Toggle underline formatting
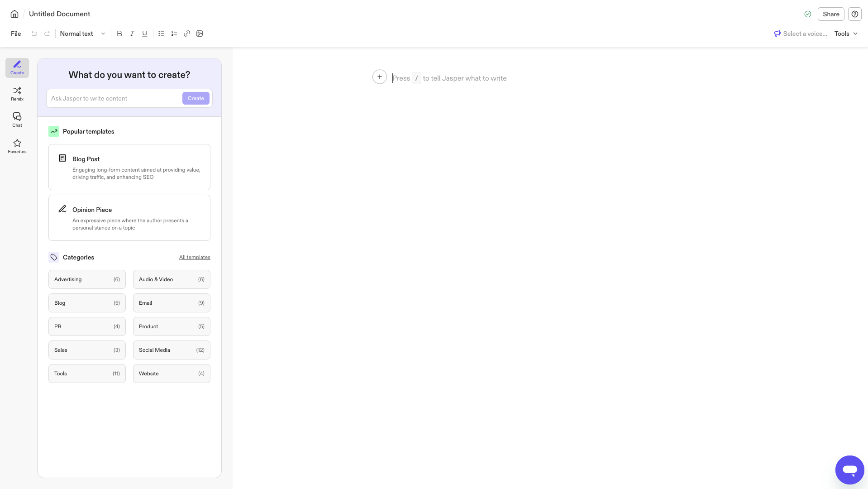This screenshot has height=489, width=868. [144, 33]
